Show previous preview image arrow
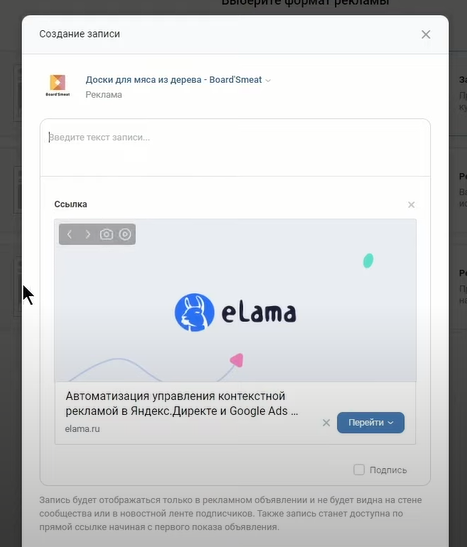The height and width of the screenshot is (547, 467). (x=69, y=234)
